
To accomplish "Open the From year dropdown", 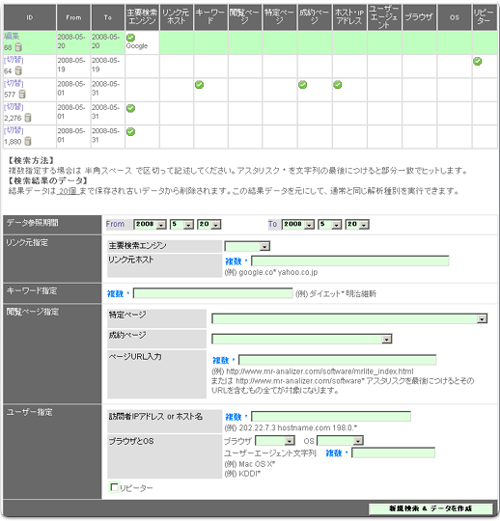I will (150, 224).
